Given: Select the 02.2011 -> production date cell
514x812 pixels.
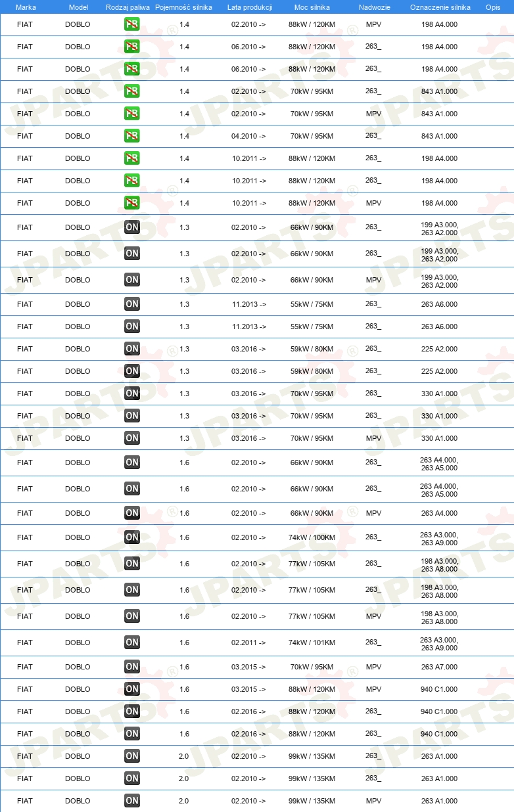Looking at the screenshot, I should pyautogui.click(x=248, y=643).
